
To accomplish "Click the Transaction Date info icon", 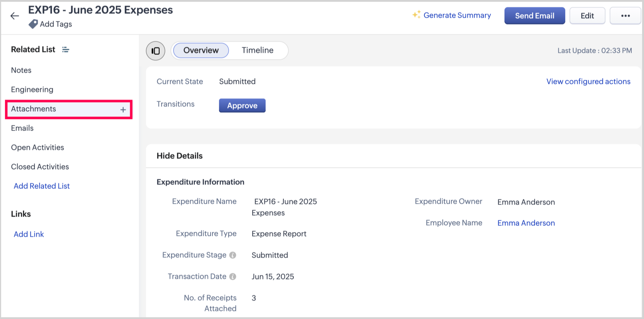I will (233, 276).
